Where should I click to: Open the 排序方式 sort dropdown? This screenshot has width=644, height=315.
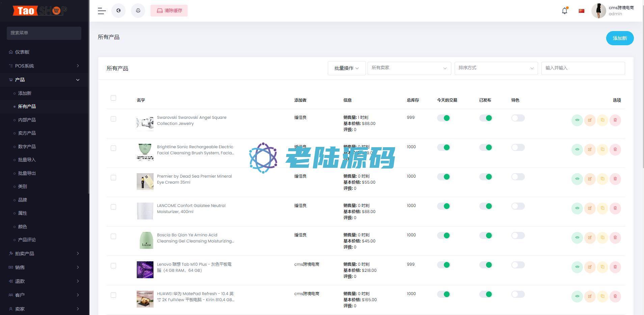coord(496,68)
